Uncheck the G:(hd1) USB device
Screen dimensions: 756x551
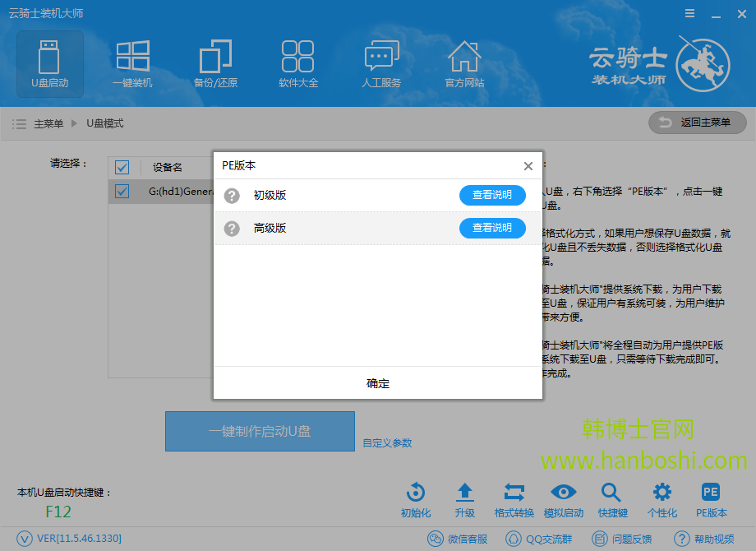[x=122, y=191]
